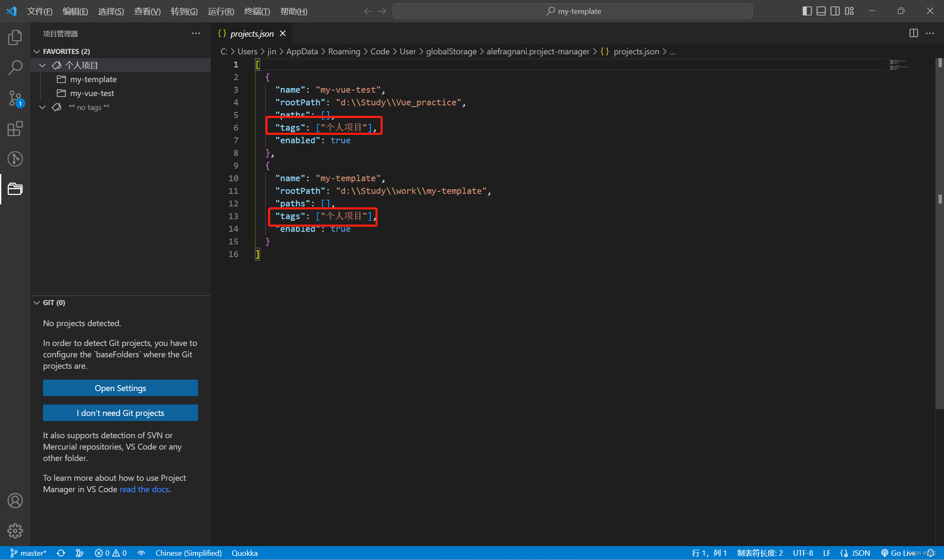Click the Accounts icon
Viewport: 944px width, 560px height.
[15, 501]
